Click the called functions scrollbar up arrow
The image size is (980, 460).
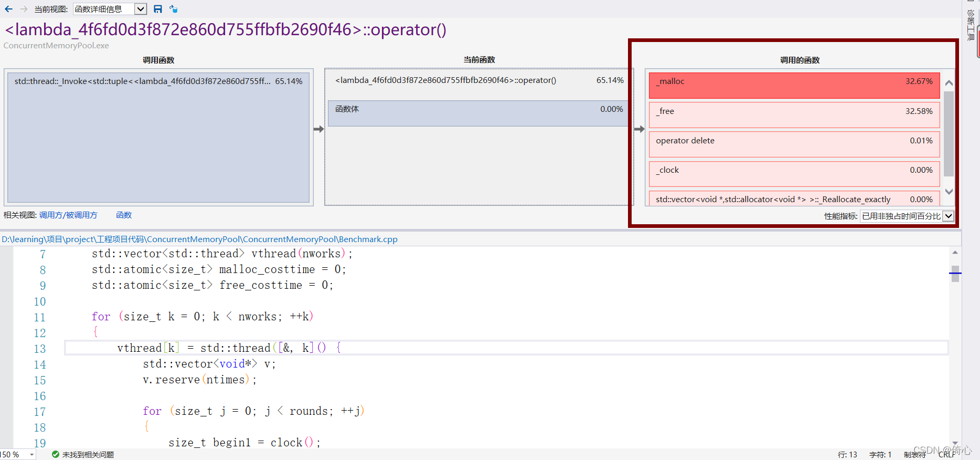coord(949,83)
